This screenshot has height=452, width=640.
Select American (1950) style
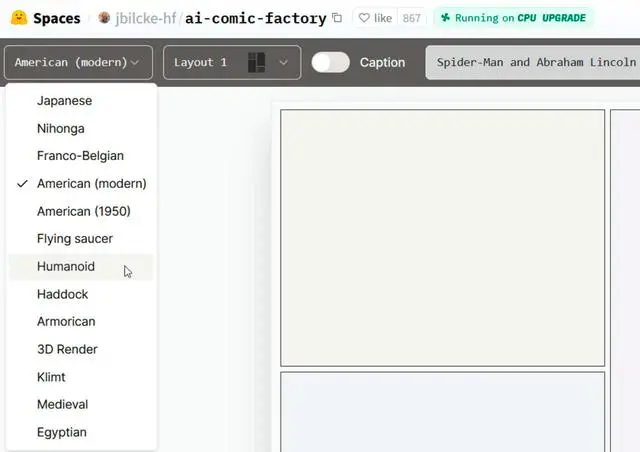click(x=83, y=211)
